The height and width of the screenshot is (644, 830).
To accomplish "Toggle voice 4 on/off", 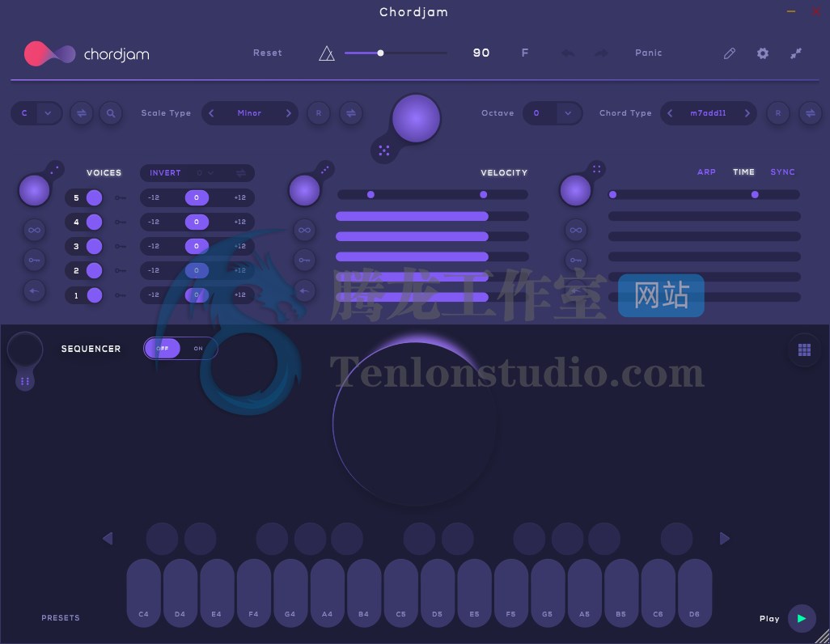I will [94, 222].
